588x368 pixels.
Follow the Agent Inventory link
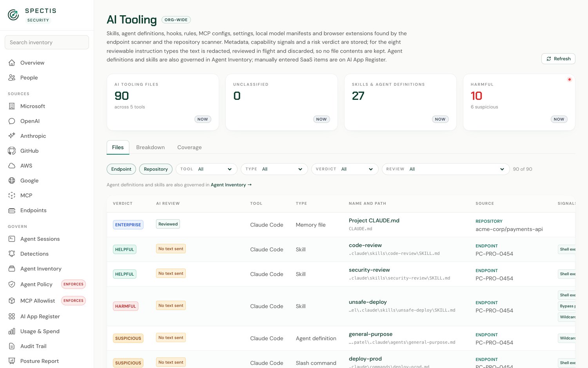pyautogui.click(x=231, y=185)
